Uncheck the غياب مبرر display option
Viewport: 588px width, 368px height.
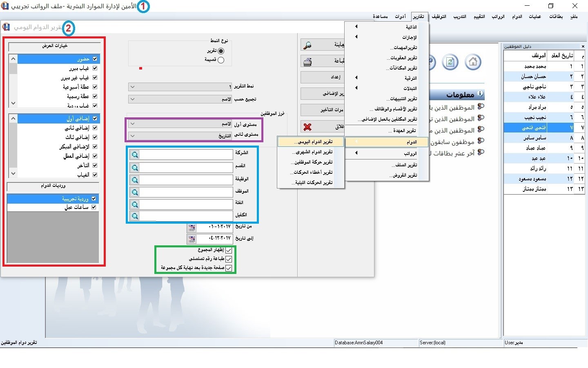tap(95, 68)
